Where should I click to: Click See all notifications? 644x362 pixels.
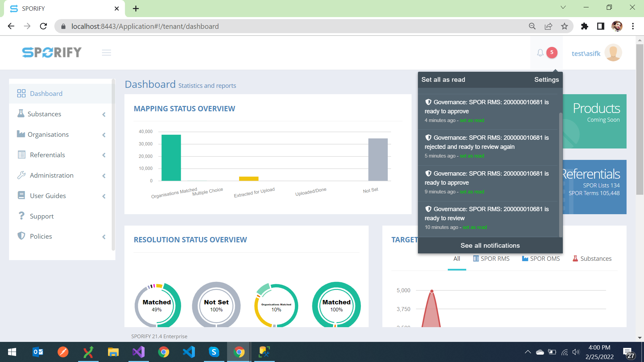pos(490,245)
